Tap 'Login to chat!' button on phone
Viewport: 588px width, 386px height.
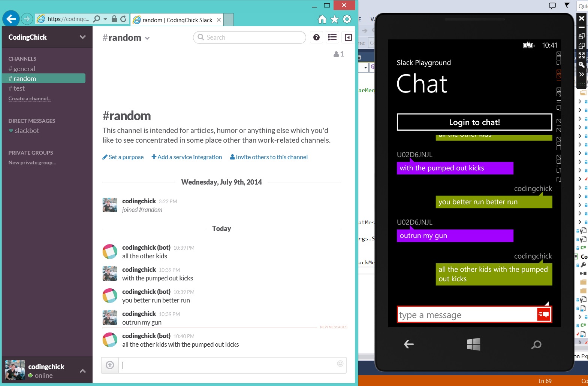(474, 122)
